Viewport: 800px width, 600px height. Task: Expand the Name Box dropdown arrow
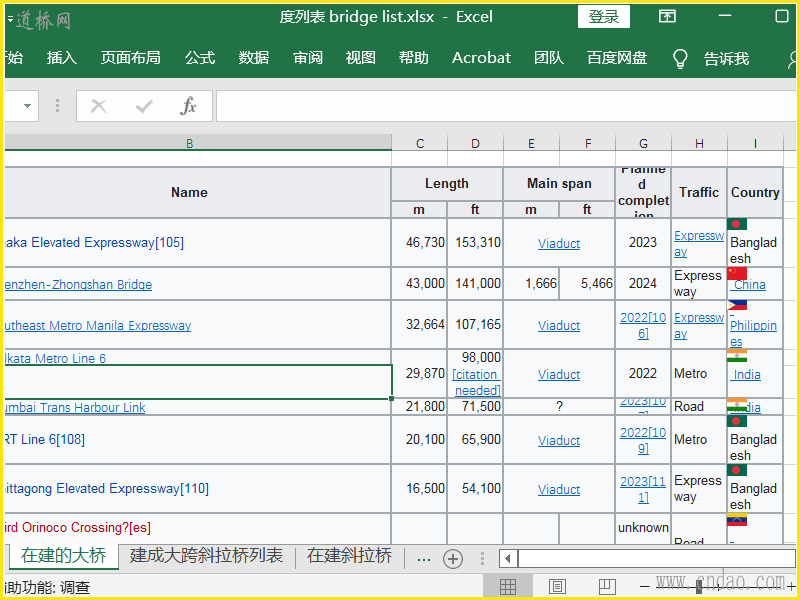point(27,106)
